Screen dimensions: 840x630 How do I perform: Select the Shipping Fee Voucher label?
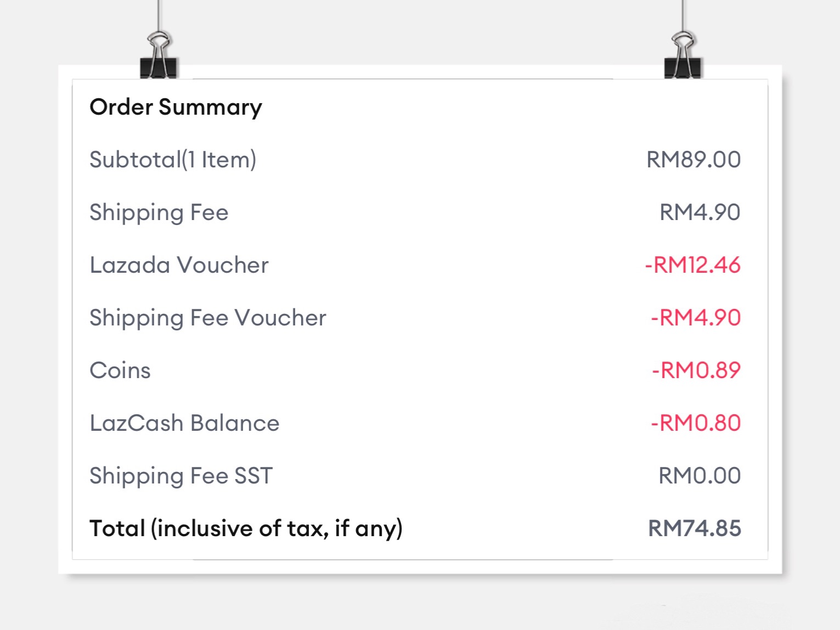[x=207, y=318]
